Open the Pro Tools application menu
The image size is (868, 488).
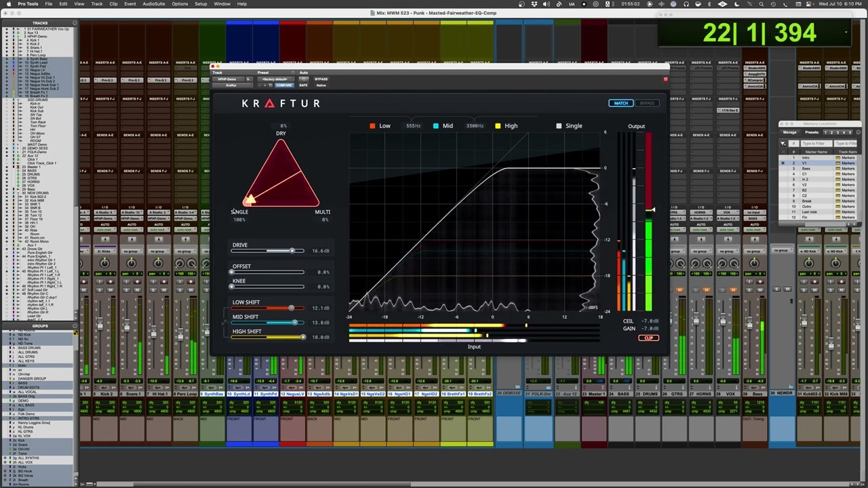[28, 4]
